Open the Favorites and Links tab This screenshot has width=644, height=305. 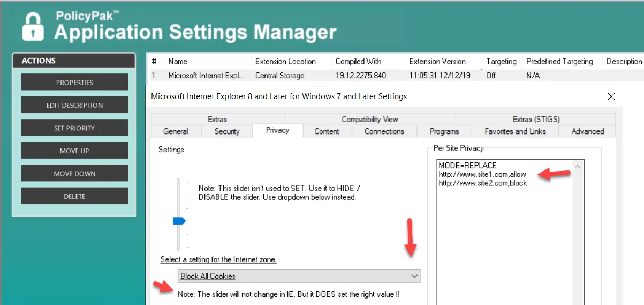click(x=515, y=131)
